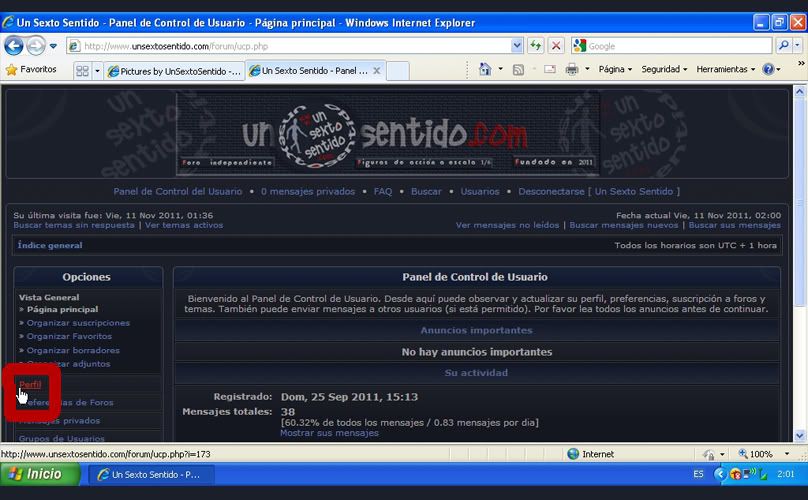Open the Inicio start button
The height and width of the screenshot is (500, 808).
click(x=40, y=474)
